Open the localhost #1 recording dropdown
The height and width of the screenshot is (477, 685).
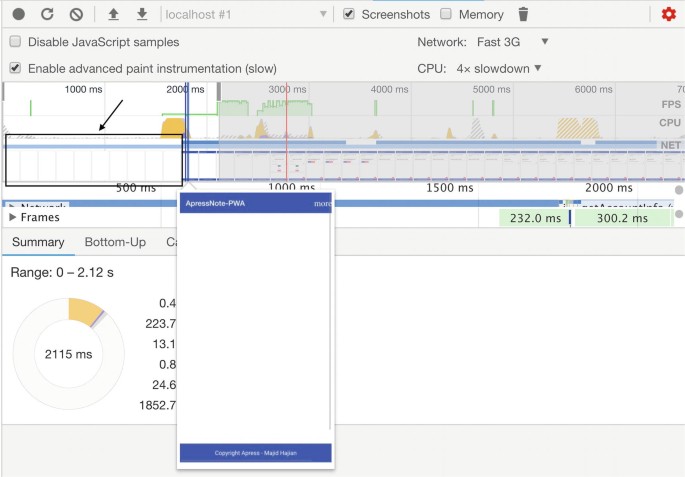(x=246, y=14)
